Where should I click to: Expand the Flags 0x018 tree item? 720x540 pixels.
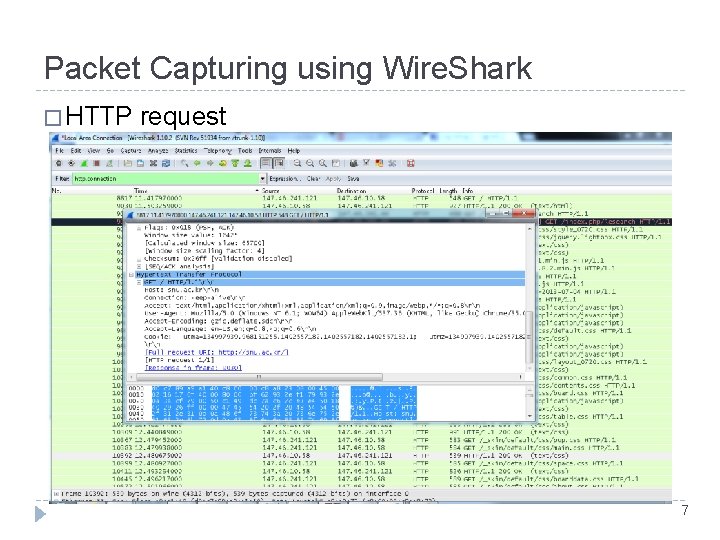(139, 228)
